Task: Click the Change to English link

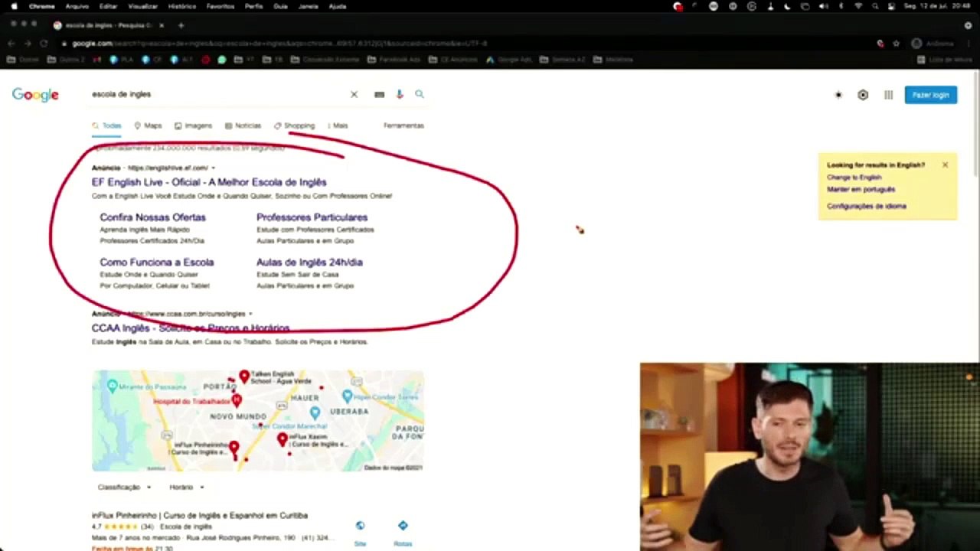Action: [854, 178]
